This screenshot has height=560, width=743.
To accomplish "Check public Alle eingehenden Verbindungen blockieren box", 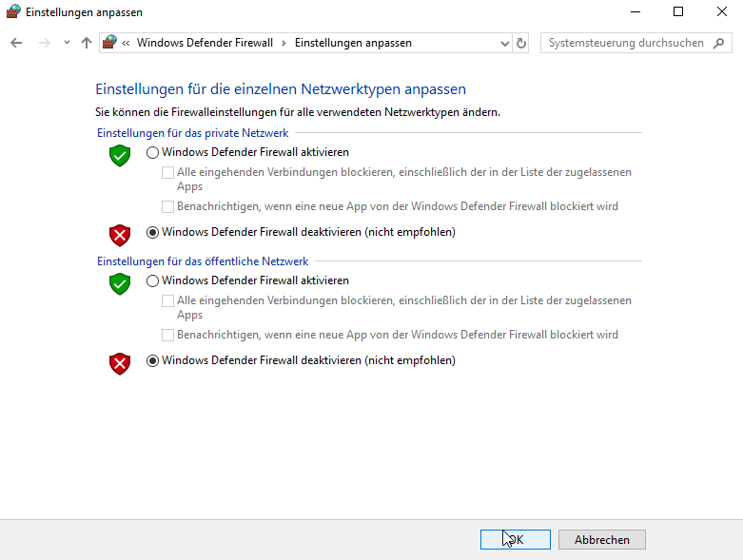I will (x=167, y=300).
